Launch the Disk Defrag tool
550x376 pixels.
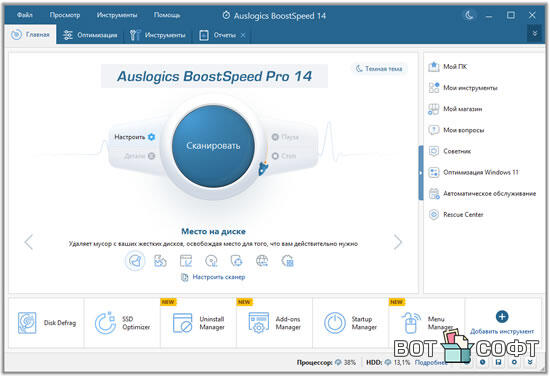[x=46, y=323]
